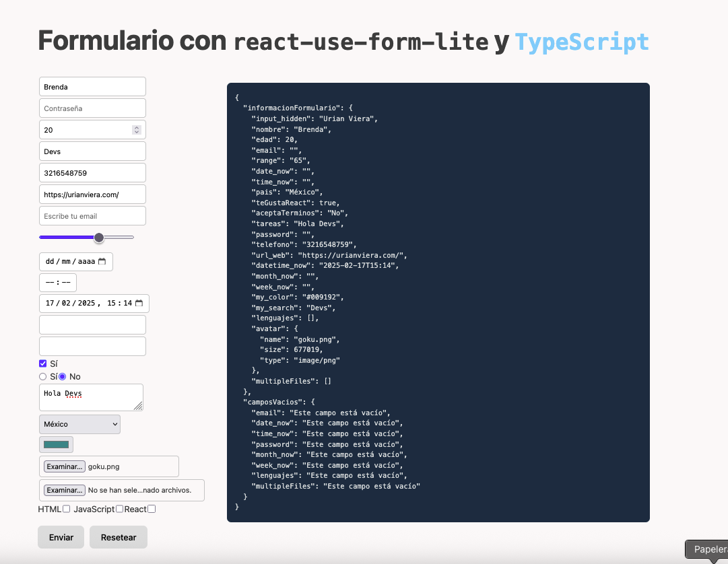This screenshot has height=564, width=728.
Task: Click the textarea resize handle corner
Action: pyautogui.click(x=138, y=407)
